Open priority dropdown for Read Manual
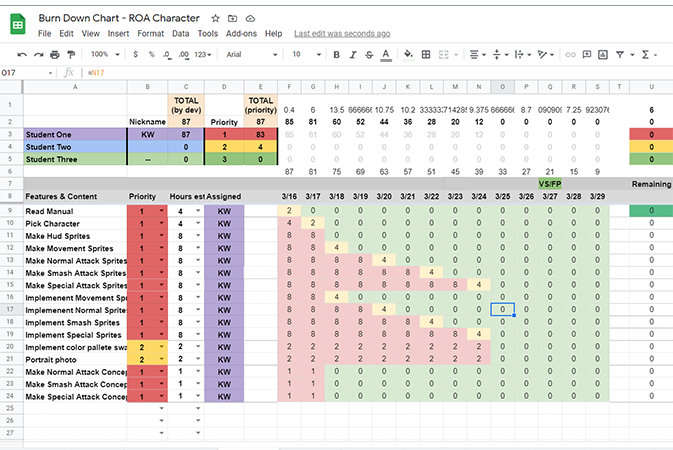 (x=161, y=211)
